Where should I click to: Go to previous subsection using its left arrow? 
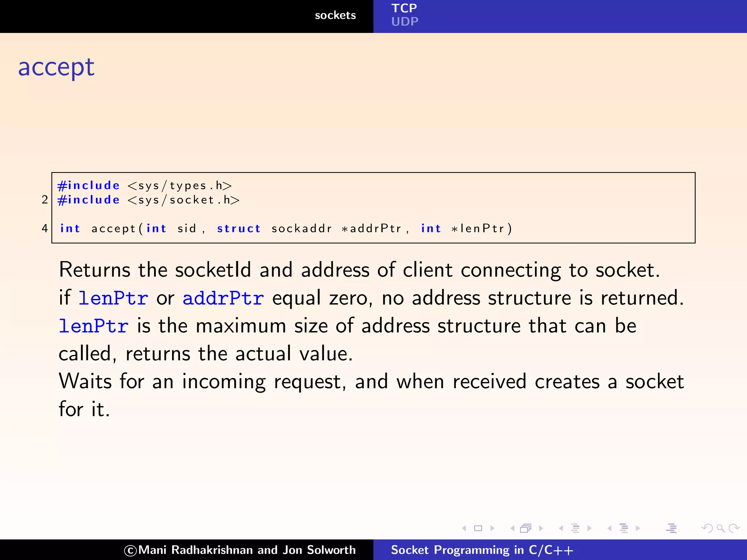point(561,528)
